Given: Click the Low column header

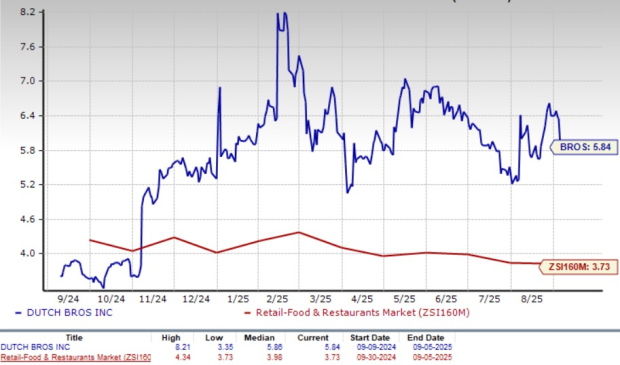Looking at the screenshot, I should 214,338.
